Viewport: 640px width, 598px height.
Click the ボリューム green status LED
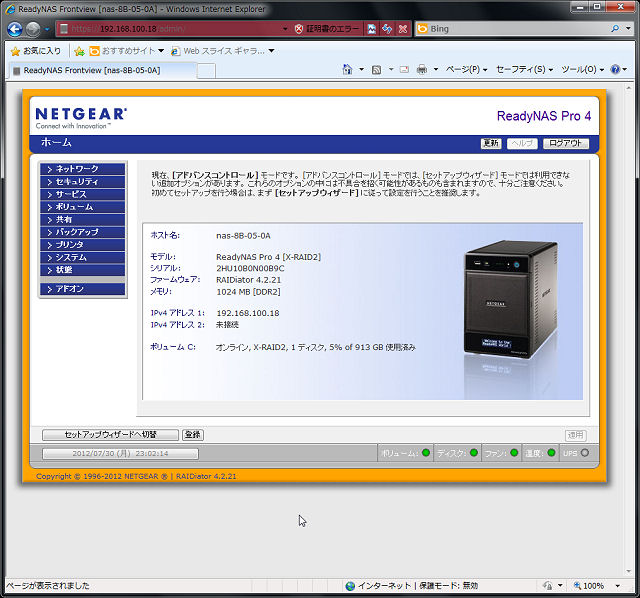426,453
